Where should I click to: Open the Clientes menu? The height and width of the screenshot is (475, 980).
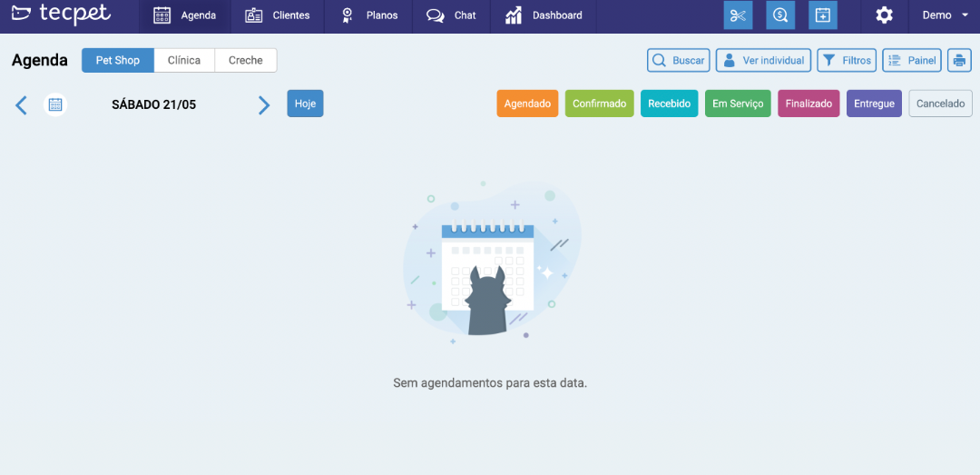(x=278, y=15)
